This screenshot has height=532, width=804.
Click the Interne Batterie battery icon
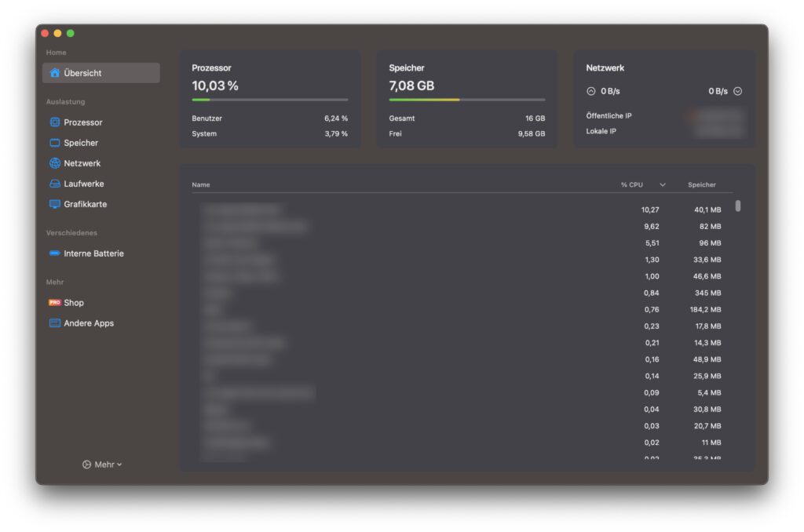click(54, 253)
